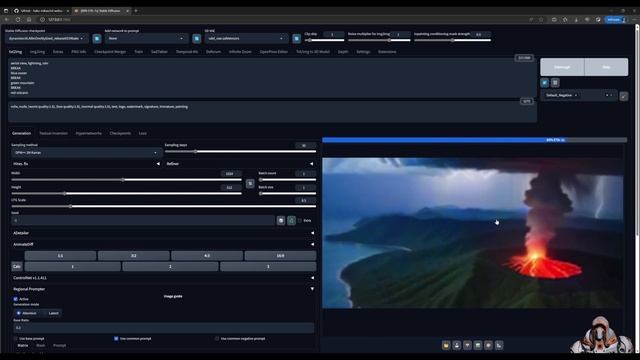Adjust Clip skip slider
Image resolution: width=640 pixels, height=360 pixels.
tap(324, 40)
